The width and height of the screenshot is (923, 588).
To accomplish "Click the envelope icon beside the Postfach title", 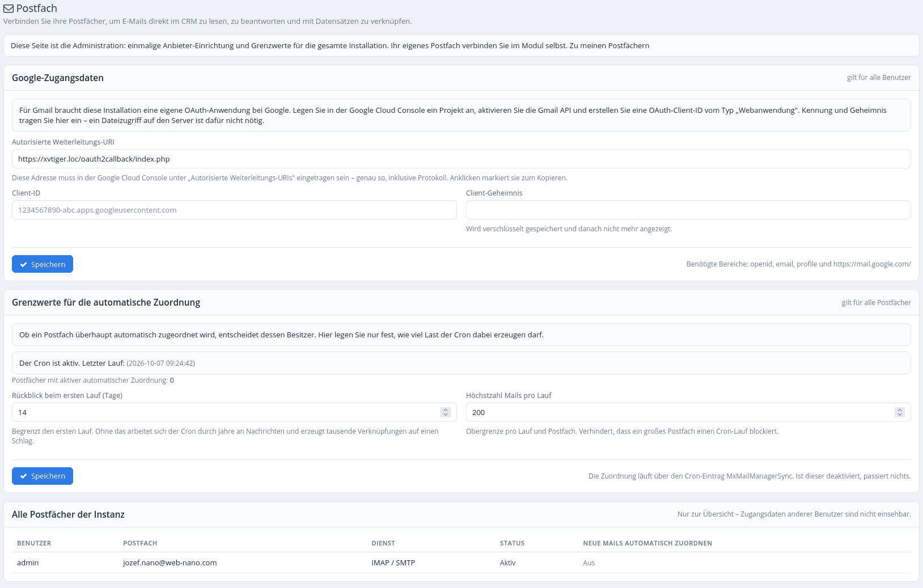I will (x=9, y=9).
